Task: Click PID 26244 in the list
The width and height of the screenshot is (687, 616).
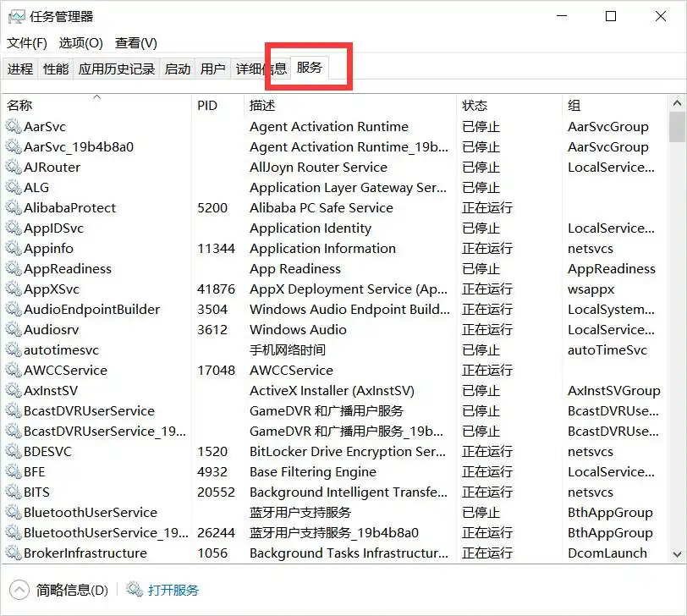Action: pos(216,533)
